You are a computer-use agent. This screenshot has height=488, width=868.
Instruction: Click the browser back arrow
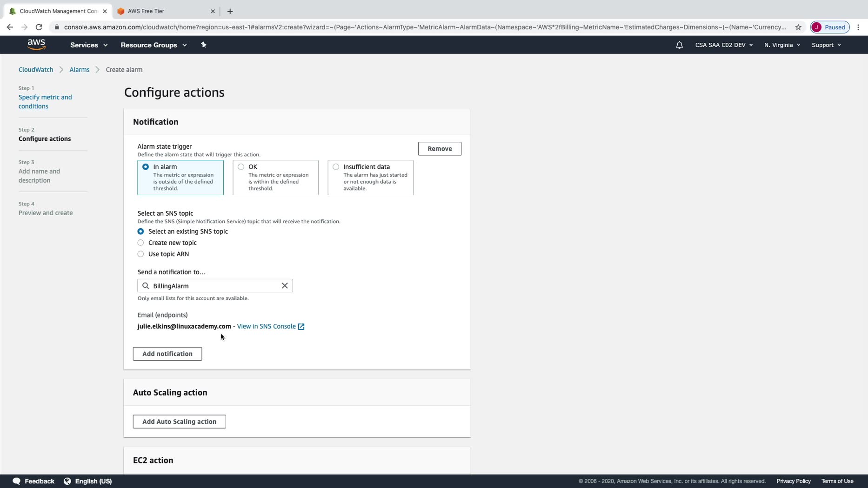pyautogui.click(x=10, y=27)
